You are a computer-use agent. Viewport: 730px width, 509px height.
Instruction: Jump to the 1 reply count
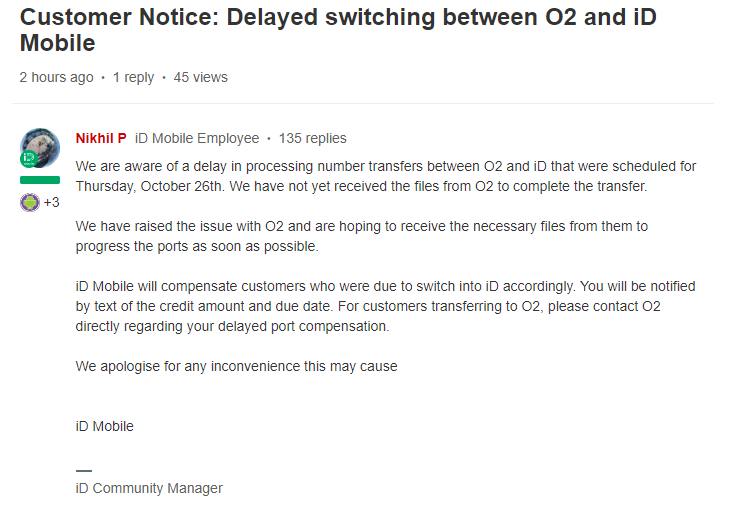pyautogui.click(x=133, y=77)
